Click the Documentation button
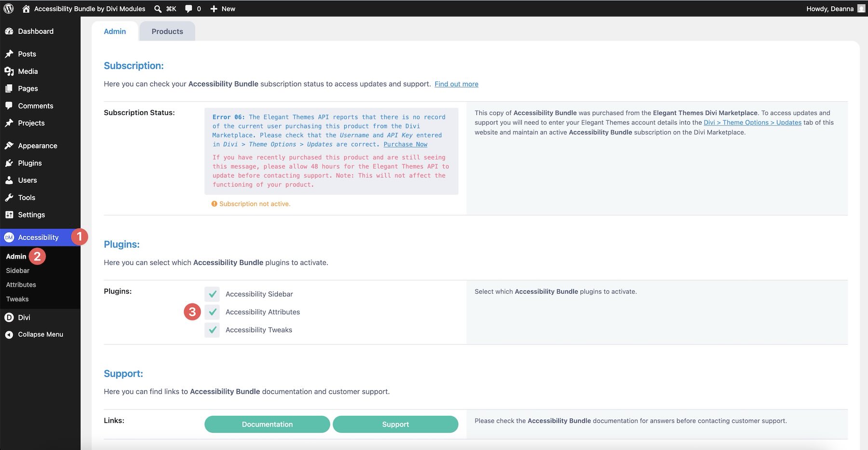 pos(267,424)
